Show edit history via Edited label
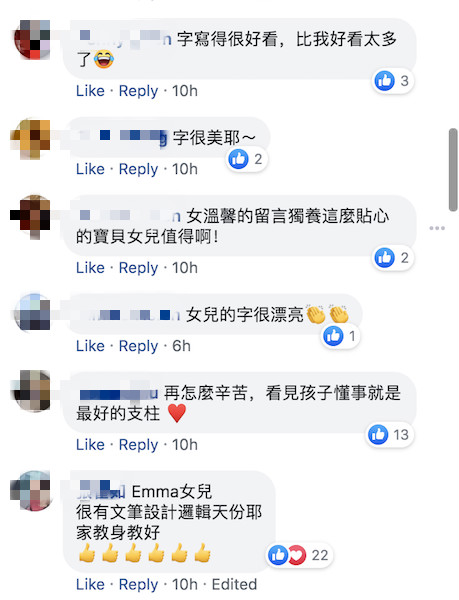 click(x=234, y=584)
